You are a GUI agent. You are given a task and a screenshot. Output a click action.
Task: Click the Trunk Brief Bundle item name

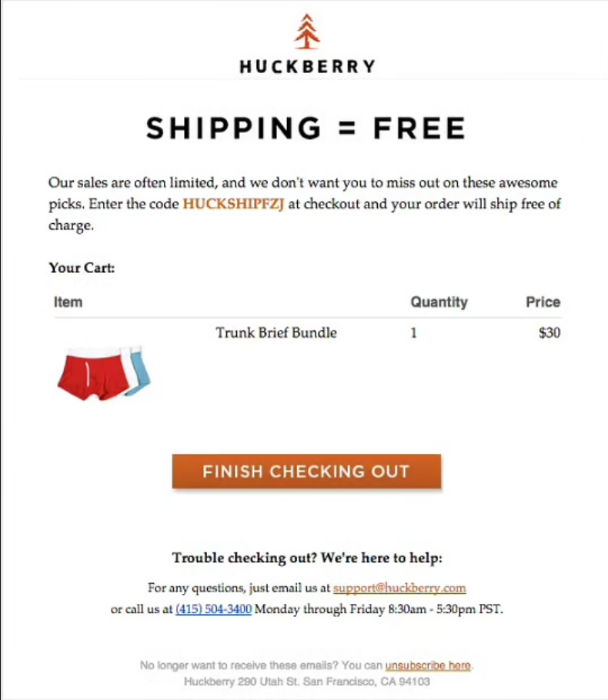click(x=276, y=332)
